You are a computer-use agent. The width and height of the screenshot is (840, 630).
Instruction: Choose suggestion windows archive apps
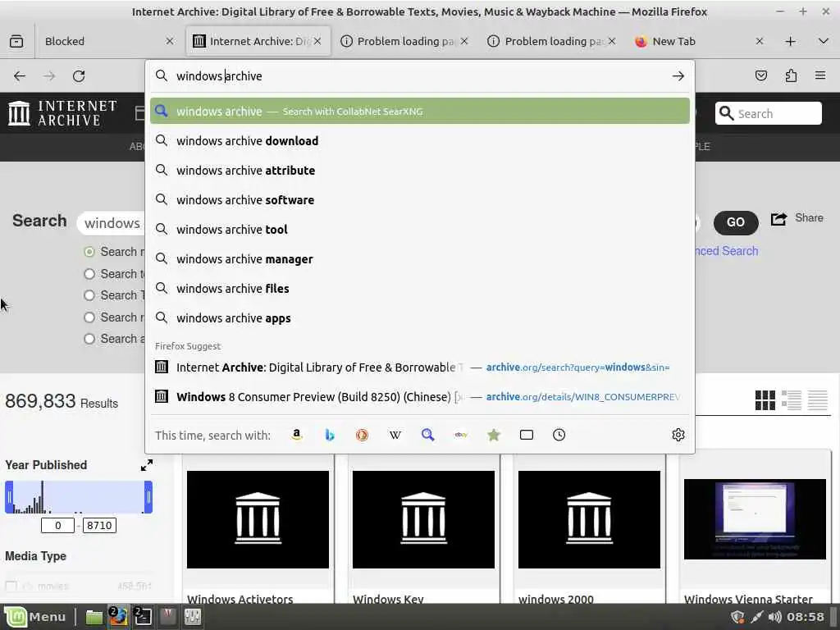(420, 318)
